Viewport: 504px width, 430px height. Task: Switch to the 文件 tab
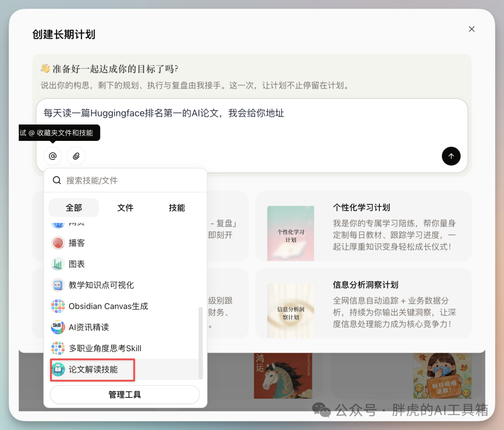point(125,208)
